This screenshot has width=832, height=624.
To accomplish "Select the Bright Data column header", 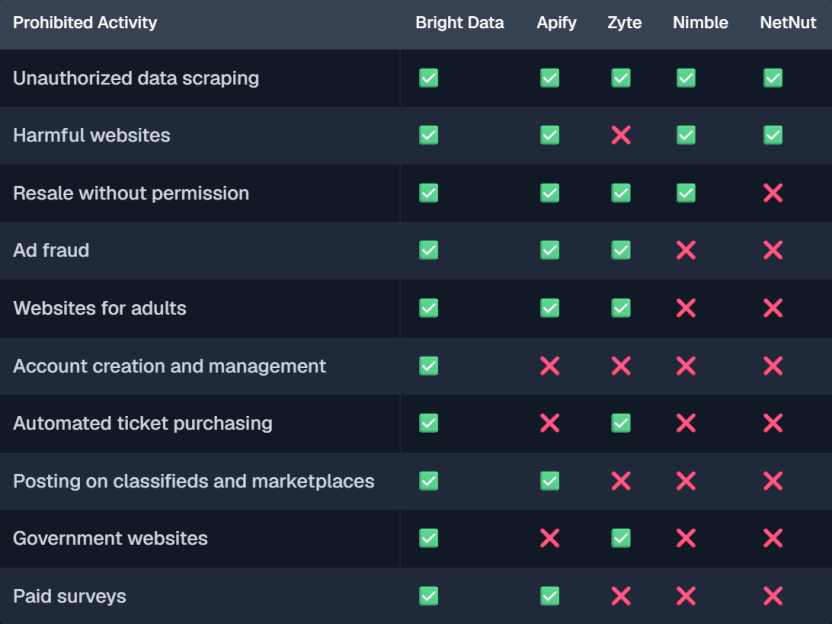I will 460,22.
